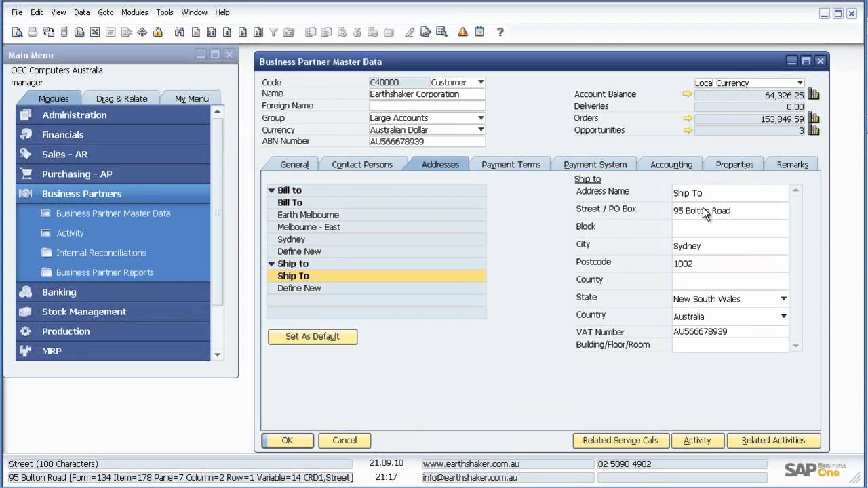This screenshot has height=488, width=868.
Task: Click the Set As Default button
Action: (x=313, y=336)
